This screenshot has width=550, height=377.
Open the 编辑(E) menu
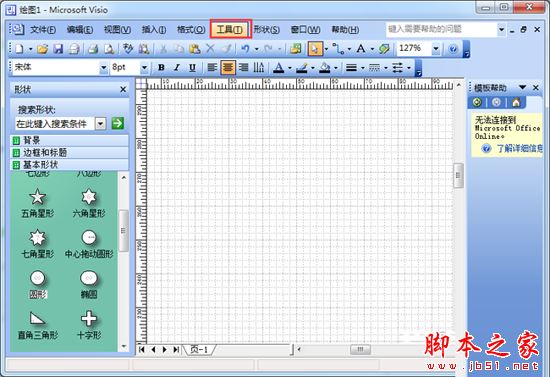(x=80, y=29)
